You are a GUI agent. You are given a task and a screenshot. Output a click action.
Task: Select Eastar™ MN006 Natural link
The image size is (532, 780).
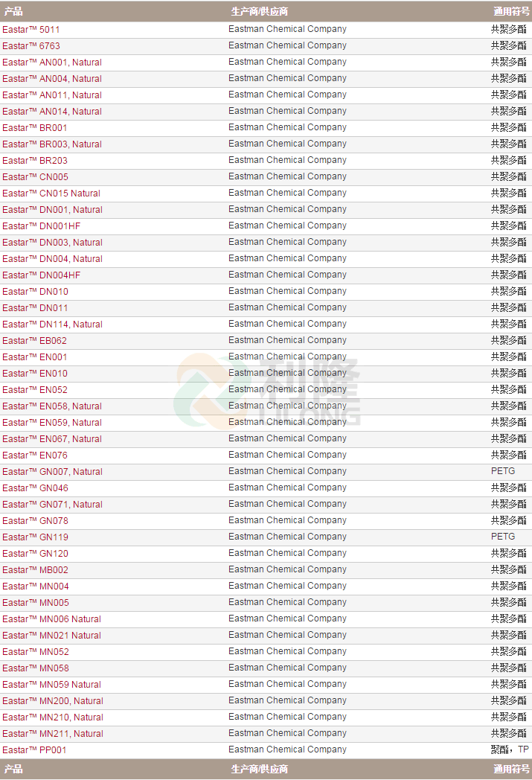[51, 619]
